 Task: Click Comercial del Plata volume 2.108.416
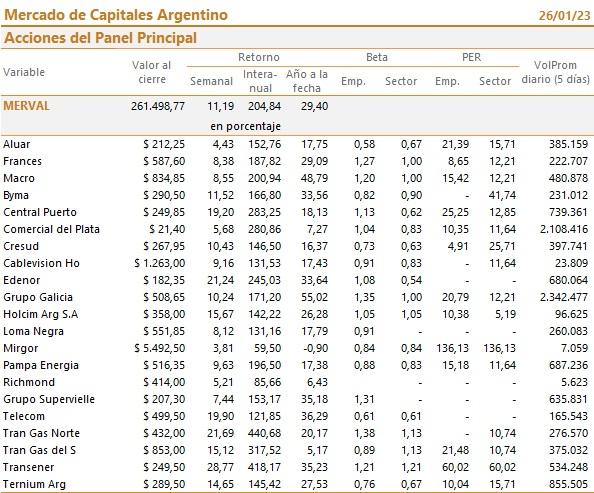(x=564, y=229)
